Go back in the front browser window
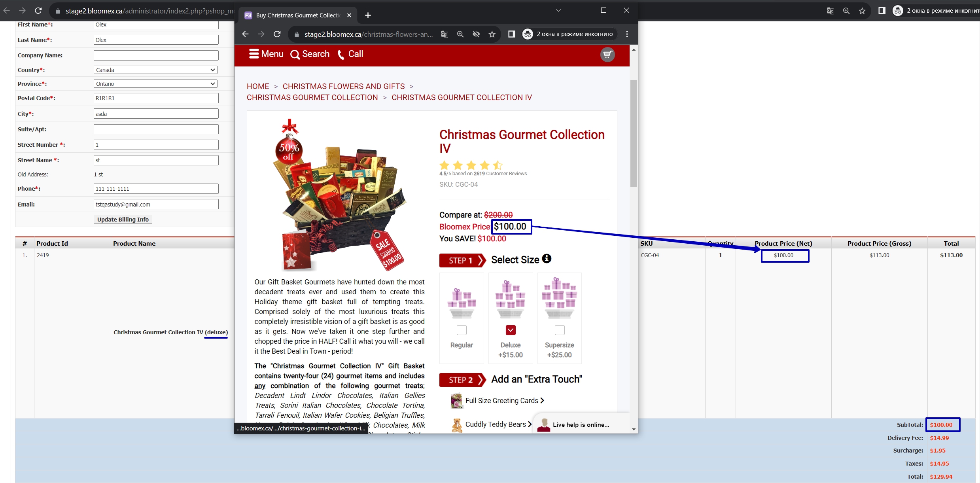 click(245, 34)
